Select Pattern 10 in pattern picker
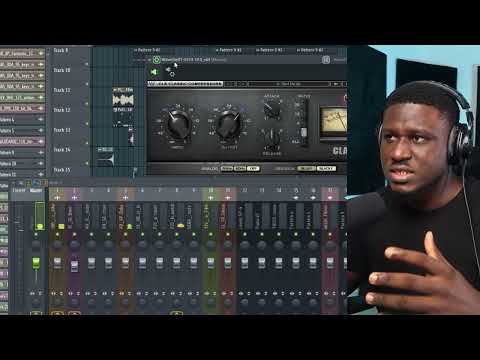Viewport: 480px width, 360px height. (22, 163)
